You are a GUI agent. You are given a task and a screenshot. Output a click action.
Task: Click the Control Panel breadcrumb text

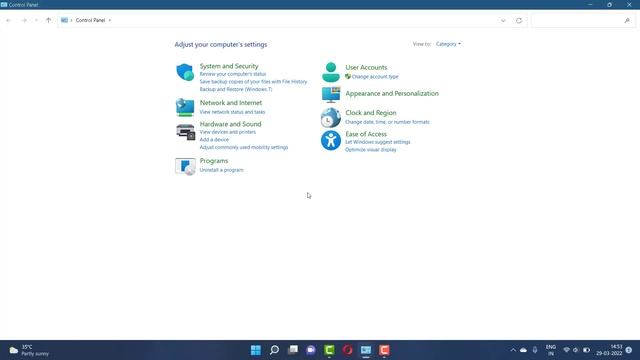pyautogui.click(x=90, y=20)
